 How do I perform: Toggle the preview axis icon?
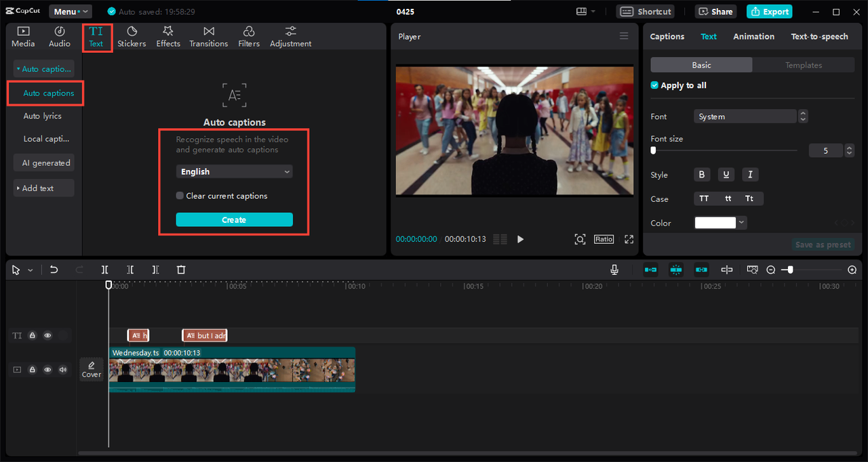coord(727,270)
